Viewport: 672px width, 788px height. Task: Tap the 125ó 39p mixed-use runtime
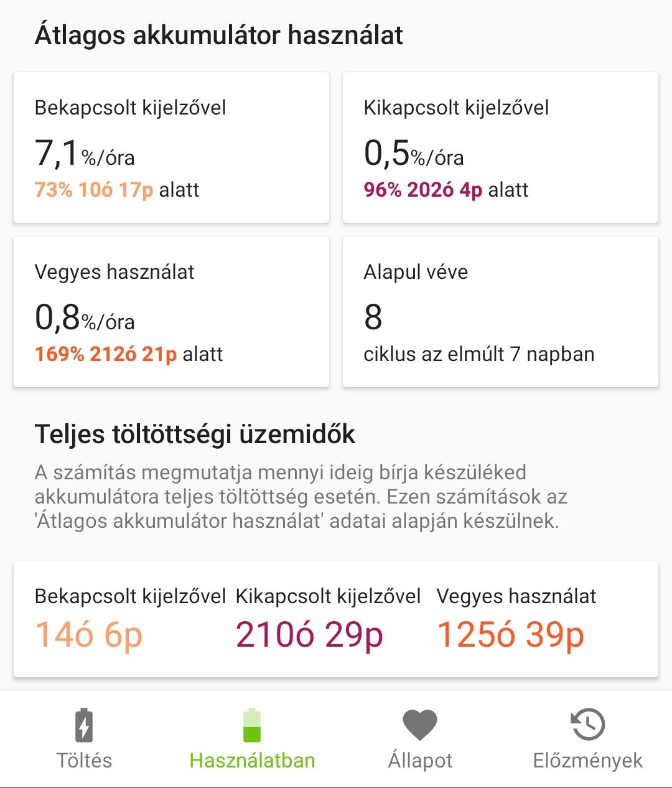click(x=510, y=635)
